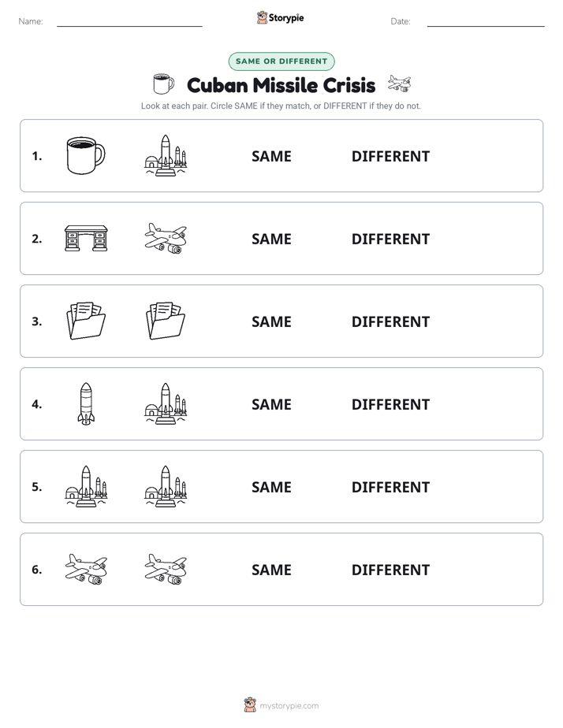Choose DIFFERENT for question 4
The height and width of the screenshot is (728, 563).
click(390, 404)
